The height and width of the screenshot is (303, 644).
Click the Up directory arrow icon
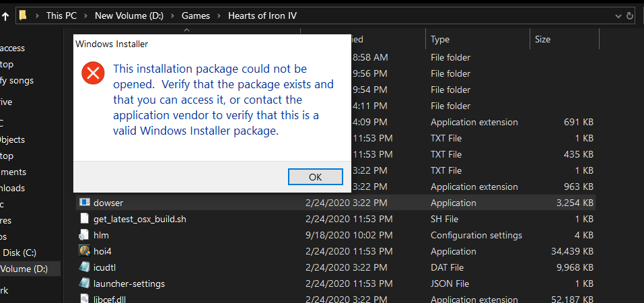[5, 15]
